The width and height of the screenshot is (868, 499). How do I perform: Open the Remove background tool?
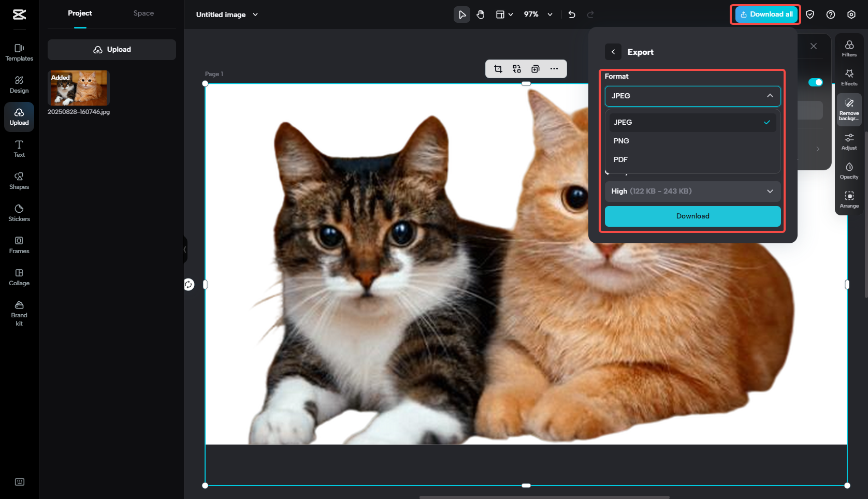point(849,109)
